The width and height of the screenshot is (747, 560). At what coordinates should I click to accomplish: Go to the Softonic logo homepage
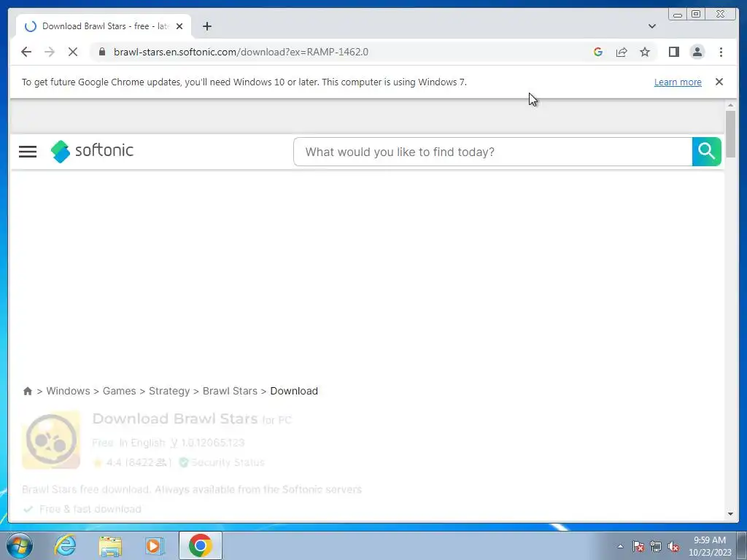(92, 151)
